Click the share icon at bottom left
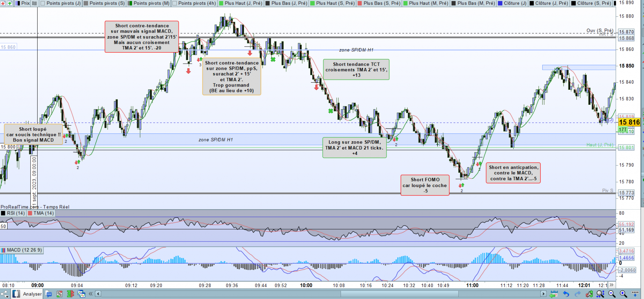Viewport: 644px width, 299px height. pos(4,294)
